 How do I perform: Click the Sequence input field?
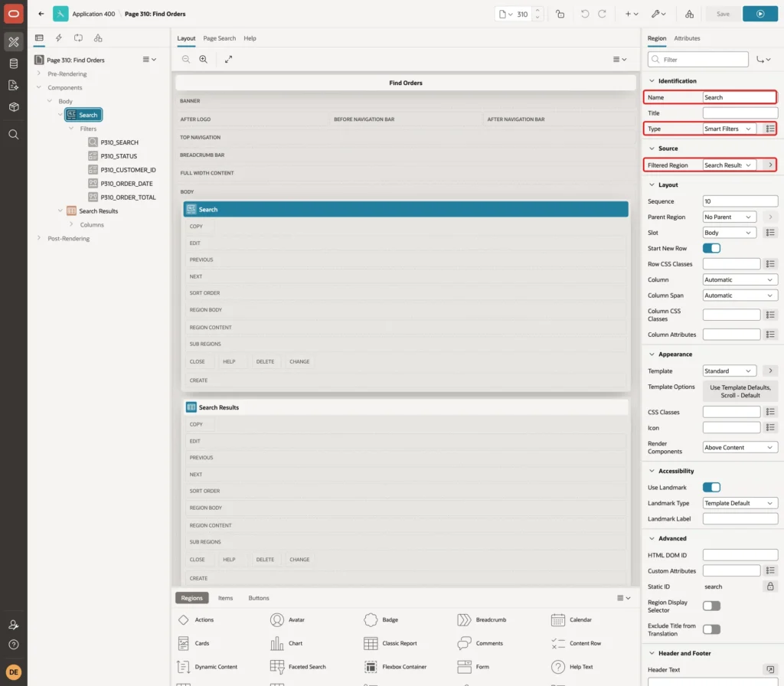(740, 201)
